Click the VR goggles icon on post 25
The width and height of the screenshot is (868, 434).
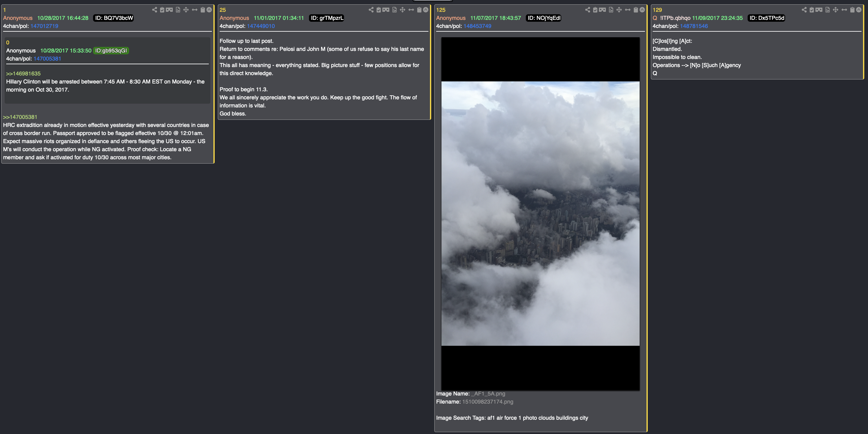[386, 10]
